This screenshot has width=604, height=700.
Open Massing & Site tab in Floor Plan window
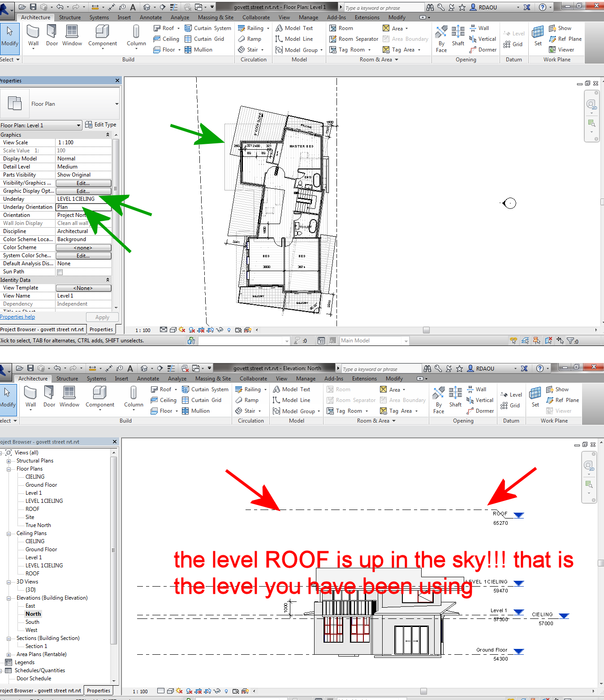pyautogui.click(x=216, y=17)
